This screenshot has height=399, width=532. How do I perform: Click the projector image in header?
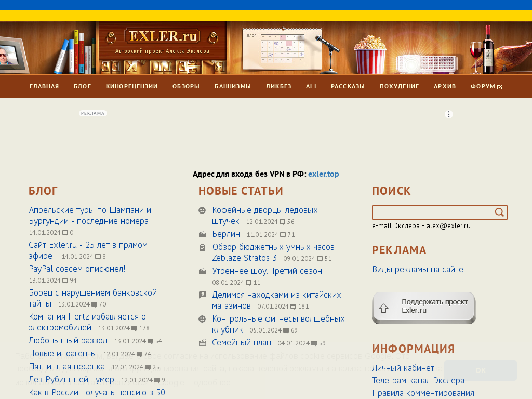427,64
